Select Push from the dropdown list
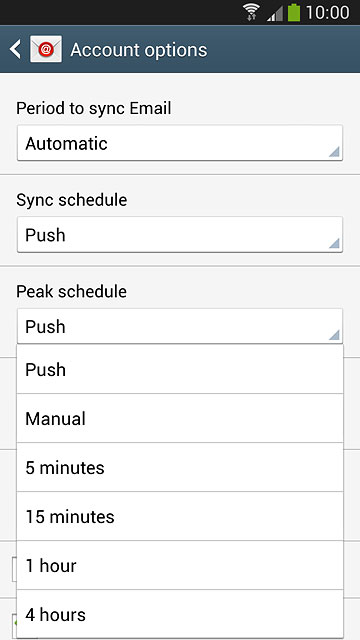Image resolution: width=360 pixels, height=640 pixels. coord(180,369)
